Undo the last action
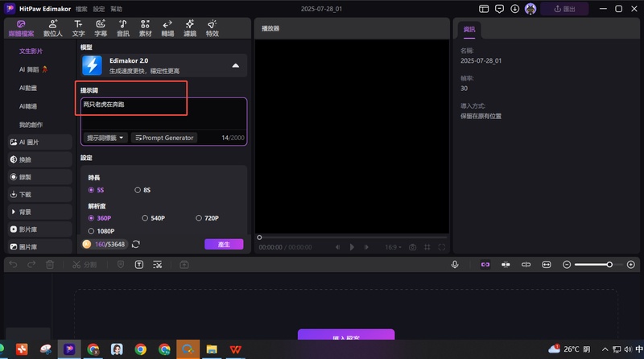The image size is (644, 359). (x=13, y=265)
